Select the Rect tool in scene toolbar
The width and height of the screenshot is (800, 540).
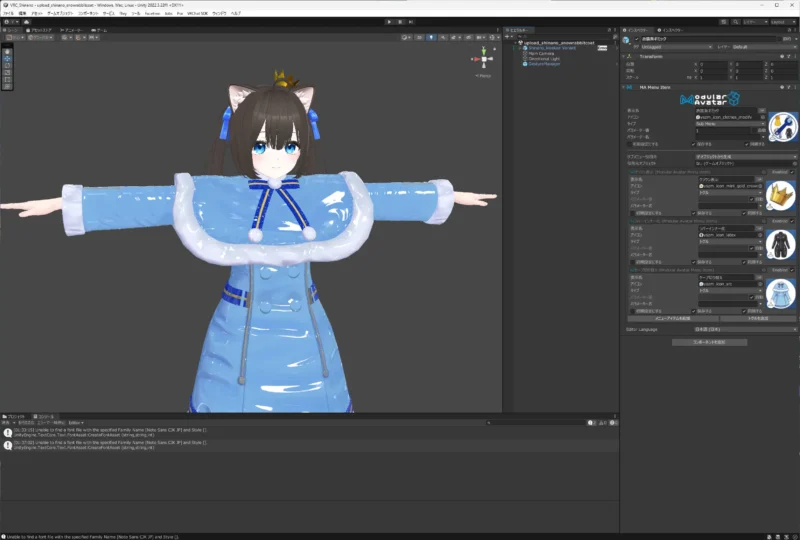tap(7, 80)
